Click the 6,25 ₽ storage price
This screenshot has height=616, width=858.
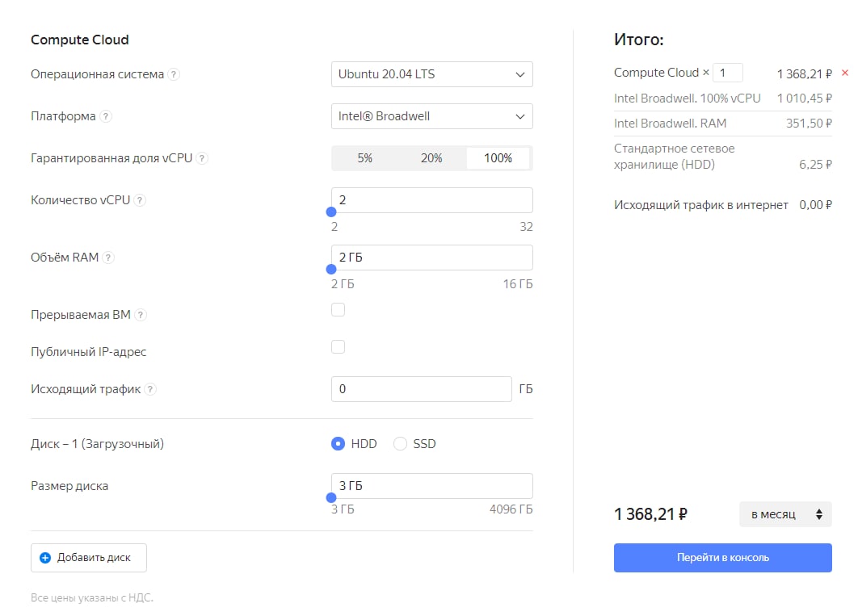[815, 165]
